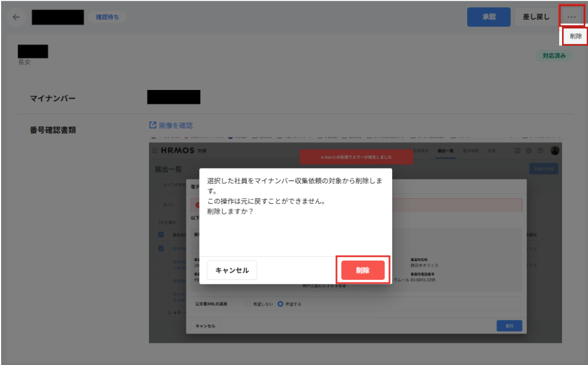588x365 pixels.
Task: Click the back arrow icon
Action: pyautogui.click(x=16, y=17)
